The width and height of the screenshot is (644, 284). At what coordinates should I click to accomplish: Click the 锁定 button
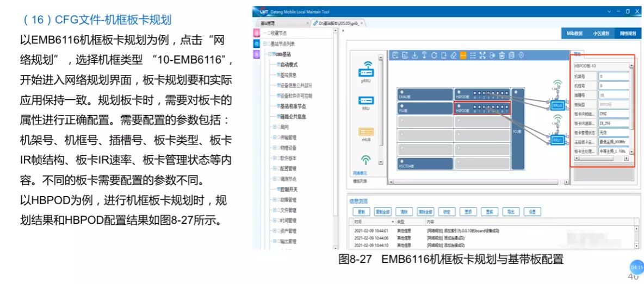pos(447,212)
